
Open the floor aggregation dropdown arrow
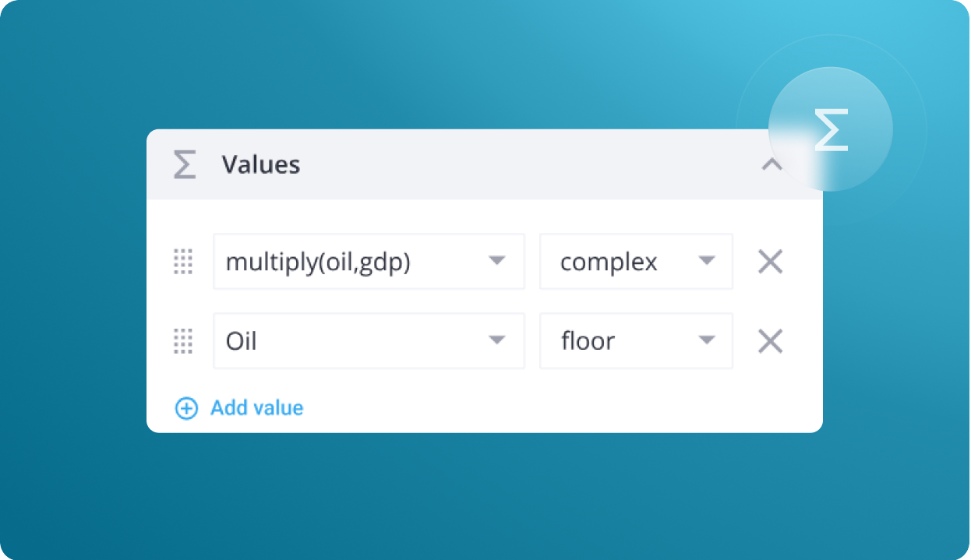tap(707, 340)
